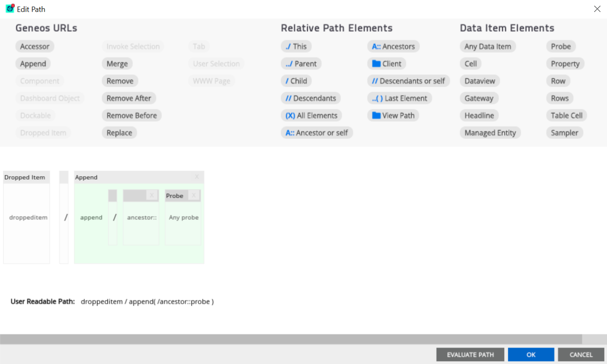Viewport: 607px width, 364px height.
Task: Click the disabled WWW Page chip
Action: 212,81
